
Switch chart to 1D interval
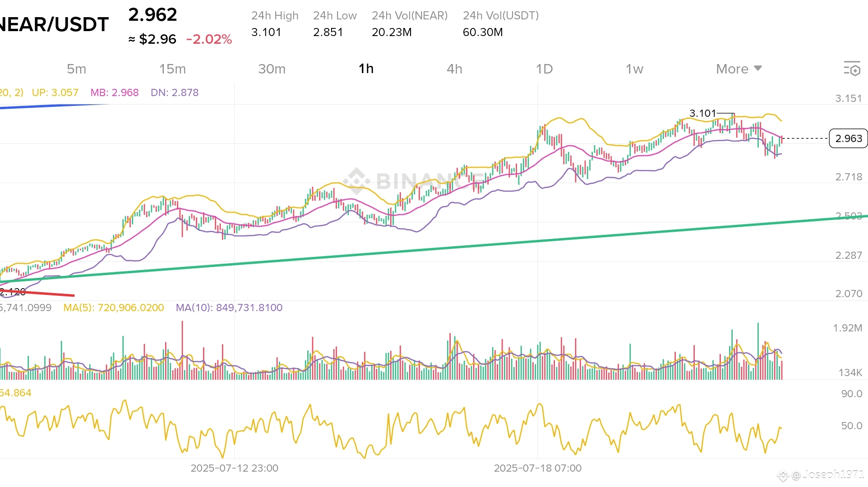tap(544, 69)
